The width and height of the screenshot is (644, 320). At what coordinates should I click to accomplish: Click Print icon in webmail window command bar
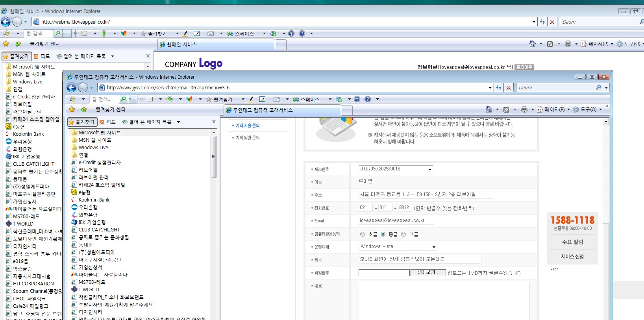[x=568, y=44]
